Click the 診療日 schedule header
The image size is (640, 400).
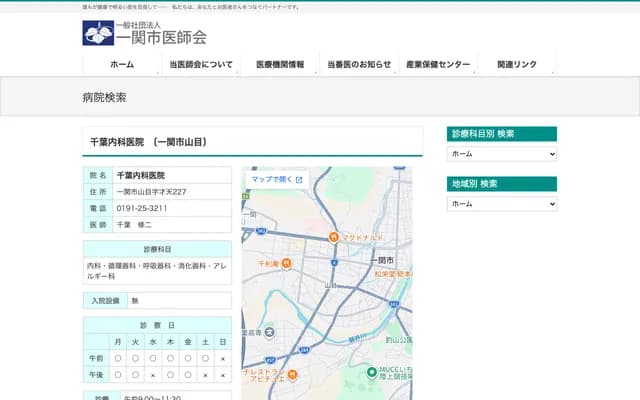point(157,325)
